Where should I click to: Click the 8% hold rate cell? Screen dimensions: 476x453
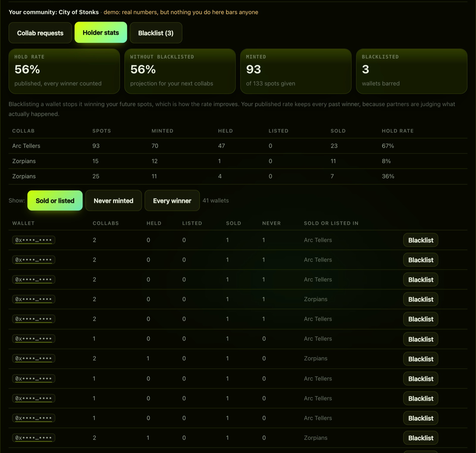coord(386,161)
